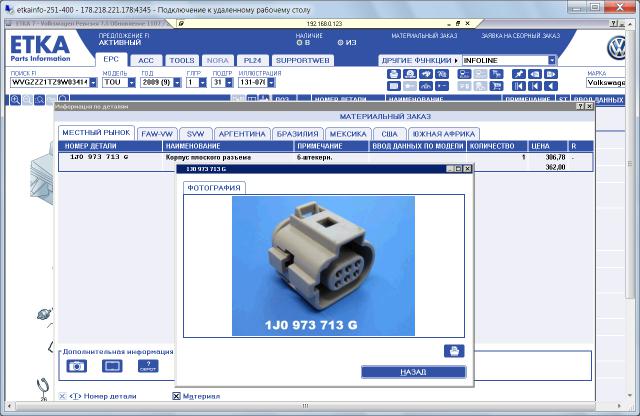Switch to the EPC tab

tap(111, 60)
